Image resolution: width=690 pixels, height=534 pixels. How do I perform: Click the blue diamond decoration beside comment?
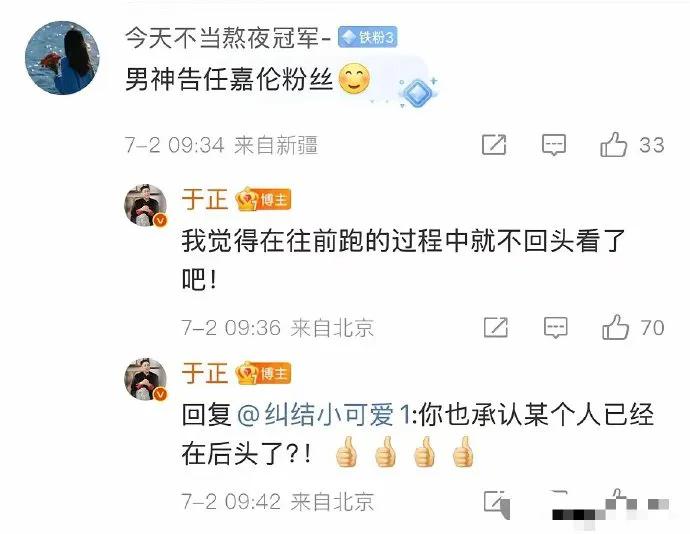click(417, 93)
